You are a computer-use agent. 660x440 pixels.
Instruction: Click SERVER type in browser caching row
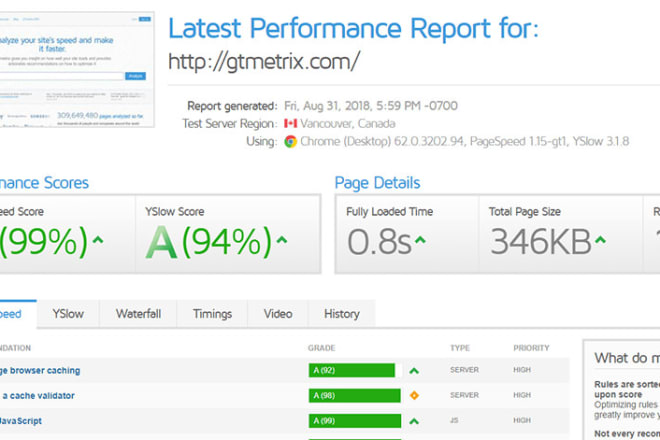[464, 370]
